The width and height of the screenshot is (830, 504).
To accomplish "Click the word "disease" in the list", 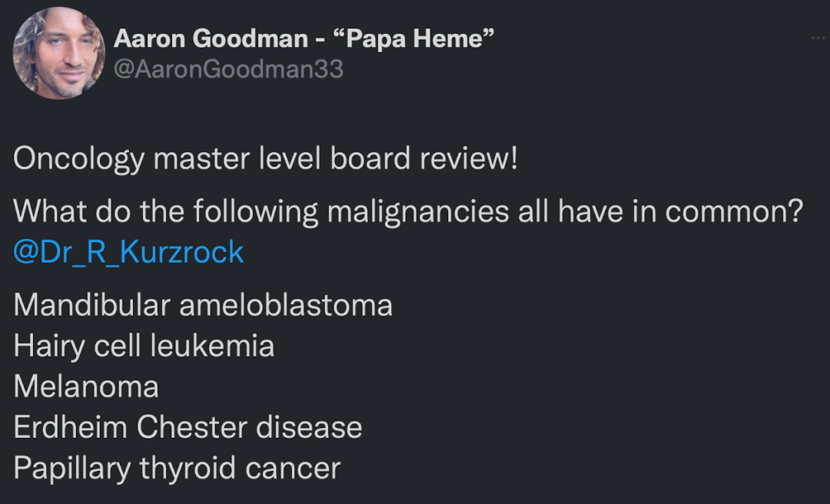I will (x=309, y=427).
